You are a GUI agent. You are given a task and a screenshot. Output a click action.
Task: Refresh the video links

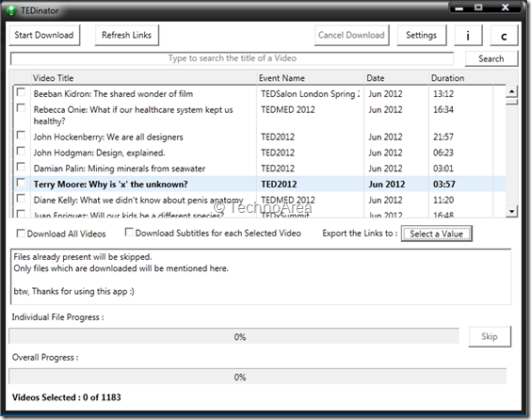127,35
